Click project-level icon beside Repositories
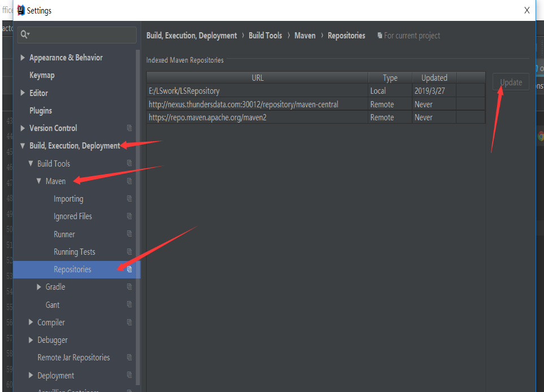544x392 pixels. point(129,269)
